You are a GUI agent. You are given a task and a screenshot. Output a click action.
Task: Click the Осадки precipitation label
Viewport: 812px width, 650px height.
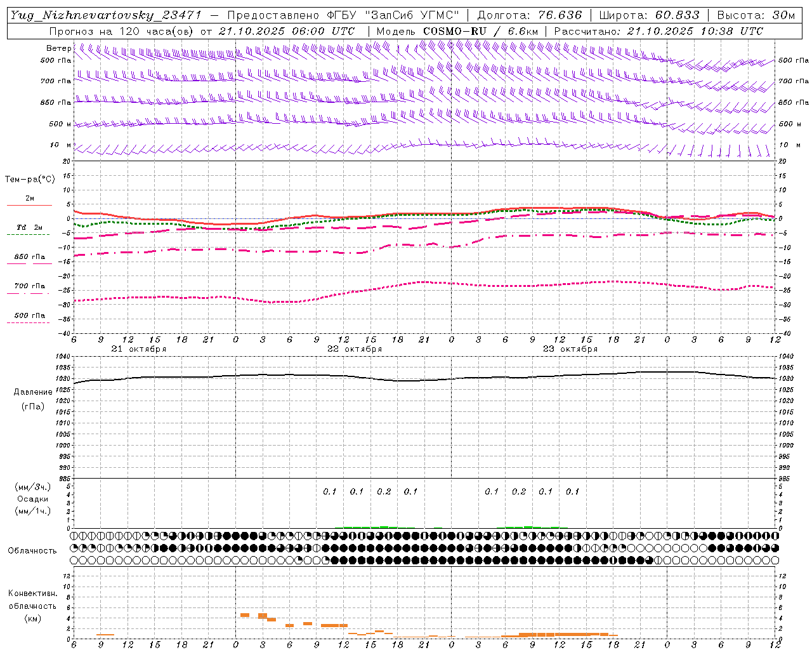pyautogui.click(x=33, y=499)
